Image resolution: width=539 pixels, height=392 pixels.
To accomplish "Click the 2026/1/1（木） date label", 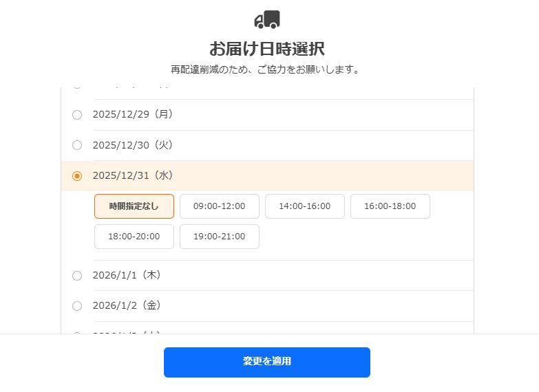I will click(x=127, y=275).
